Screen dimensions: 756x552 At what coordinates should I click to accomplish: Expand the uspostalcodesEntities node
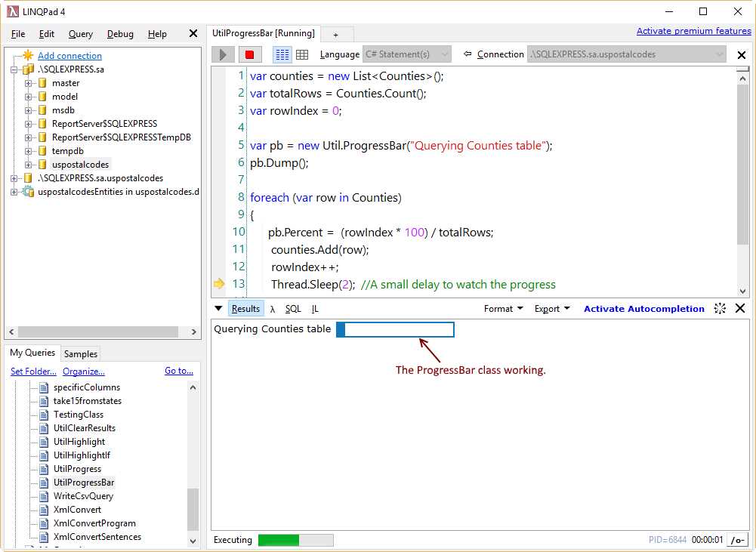pos(14,191)
